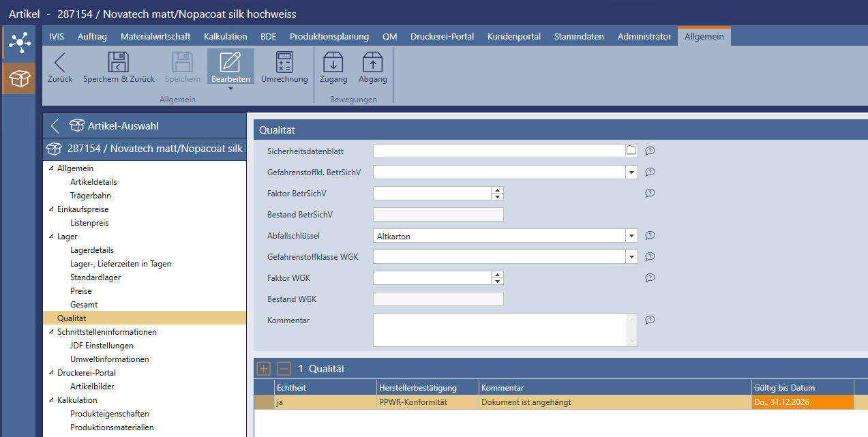
Task: Click the PPWR-Konformität cell
Action: coord(428,402)
